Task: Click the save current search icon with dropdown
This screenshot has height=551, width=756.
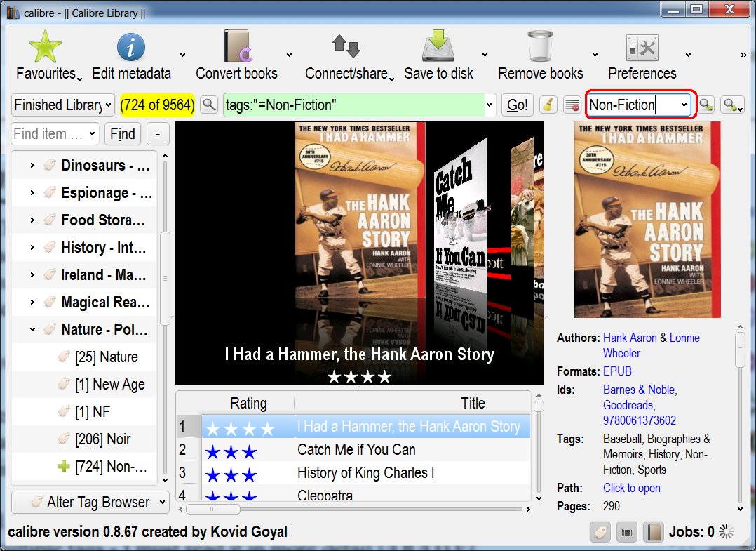Action: [732, 105]
